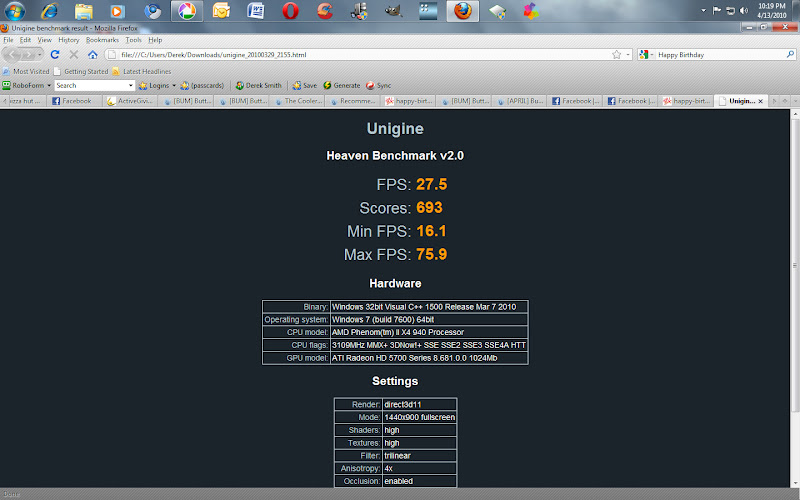Click the RoboForm Save button
The height and width of the screenshot is (500, 800).
[305, 85]
